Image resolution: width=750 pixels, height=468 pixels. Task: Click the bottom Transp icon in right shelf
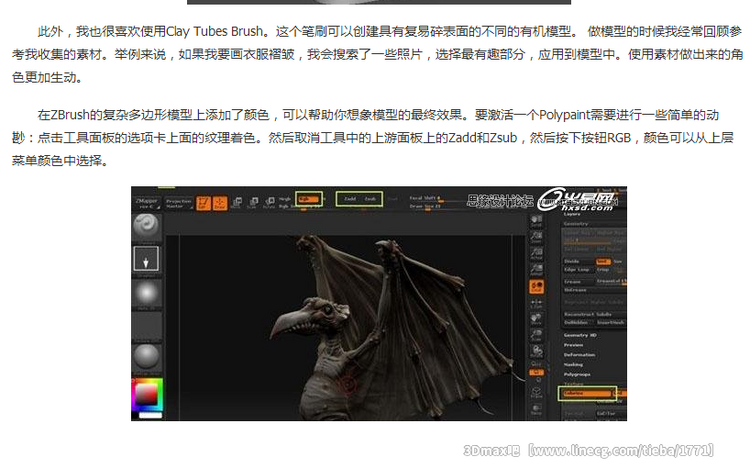(536, 409)
